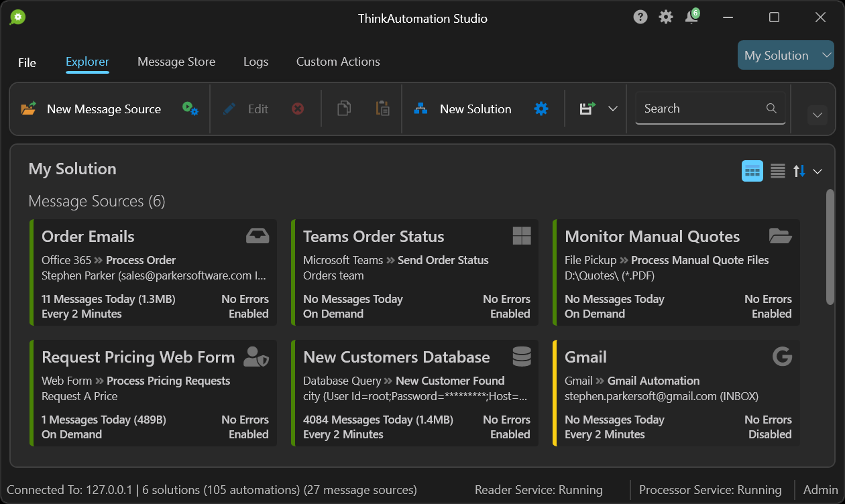The width and height of the screenshot is (845, 504).
Task: Click New Customer Found text
Action: tap(450, 381)
